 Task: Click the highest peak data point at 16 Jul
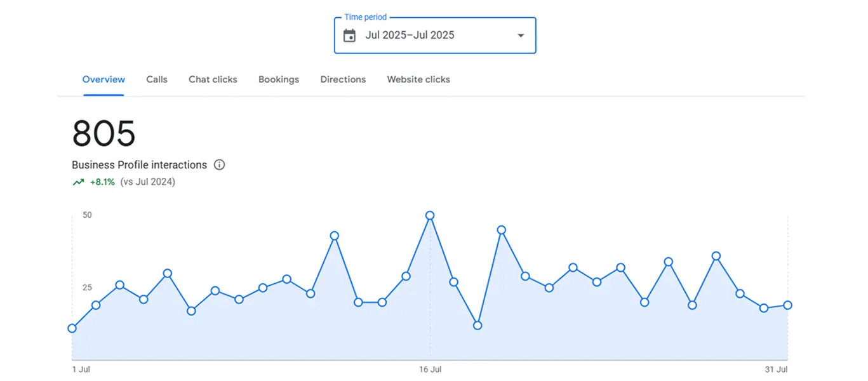430,216
